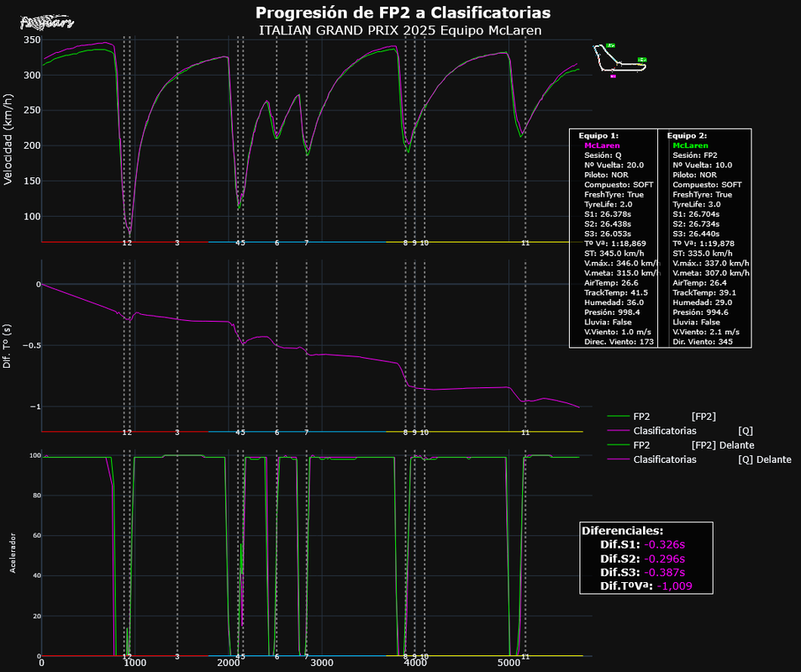
Task: Toggle the 'Clasificatorias [Q]' legend entry without Delante
Action: click(x=680, y=431)
